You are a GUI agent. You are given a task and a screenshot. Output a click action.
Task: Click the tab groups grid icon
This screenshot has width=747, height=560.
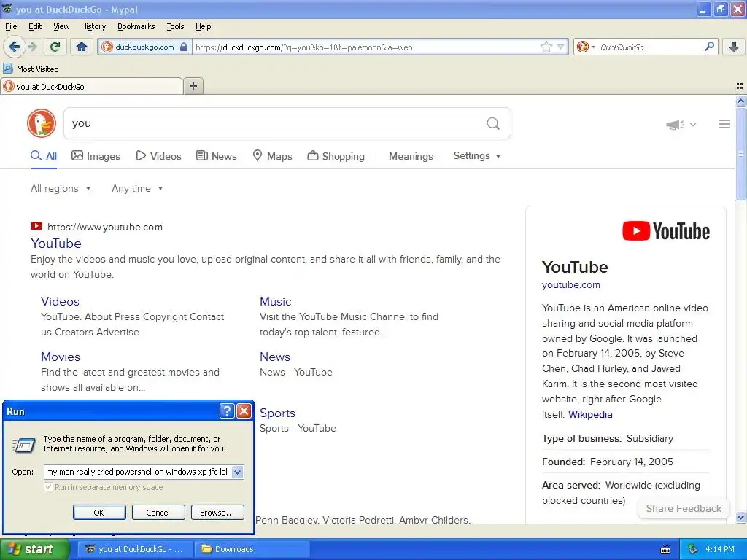(x=740, y=86)
